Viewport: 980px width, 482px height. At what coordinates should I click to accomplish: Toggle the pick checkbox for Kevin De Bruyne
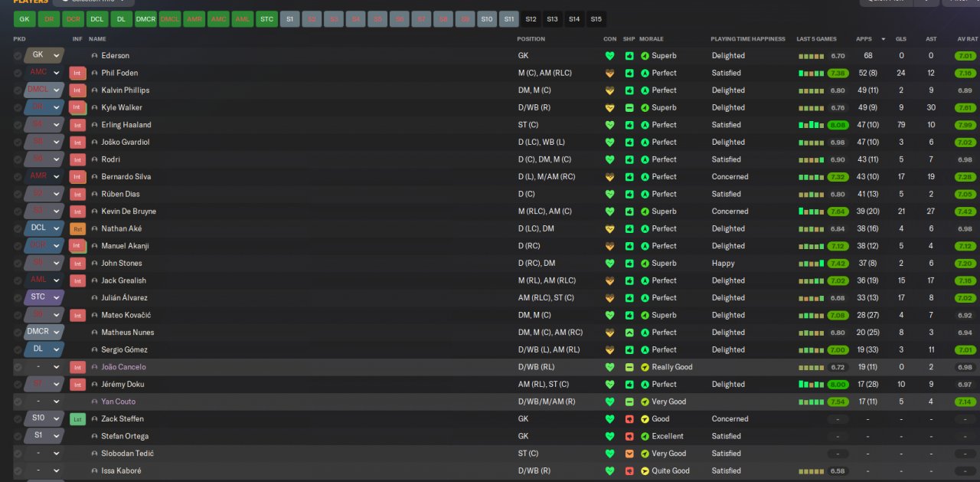click(x=18, y=211)
